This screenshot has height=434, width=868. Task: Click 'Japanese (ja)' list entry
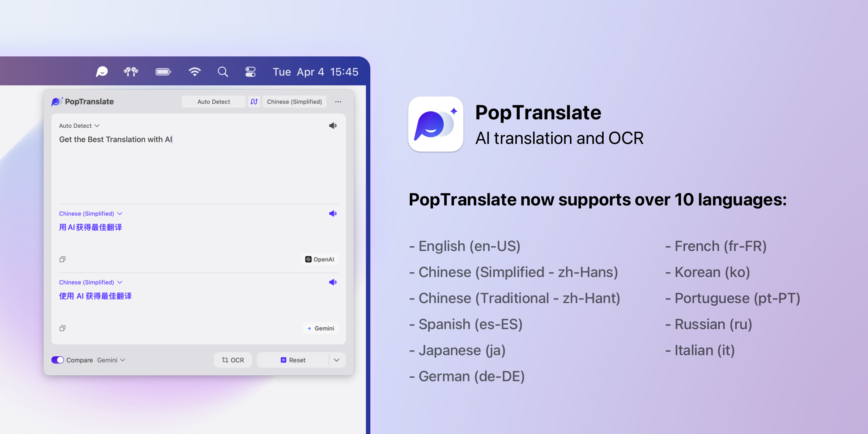tap(457, 350)
